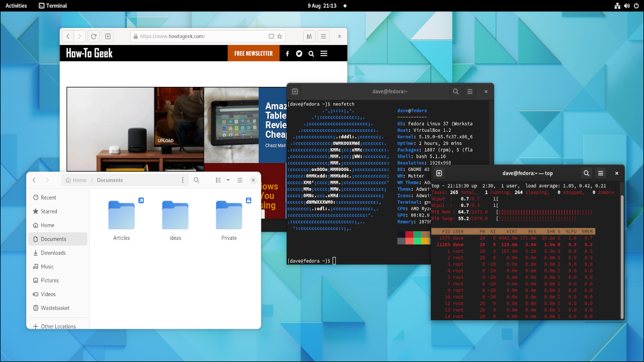Click the power icon in the top bar
Viewport: 644px width, 362px height.
[636, 6]
